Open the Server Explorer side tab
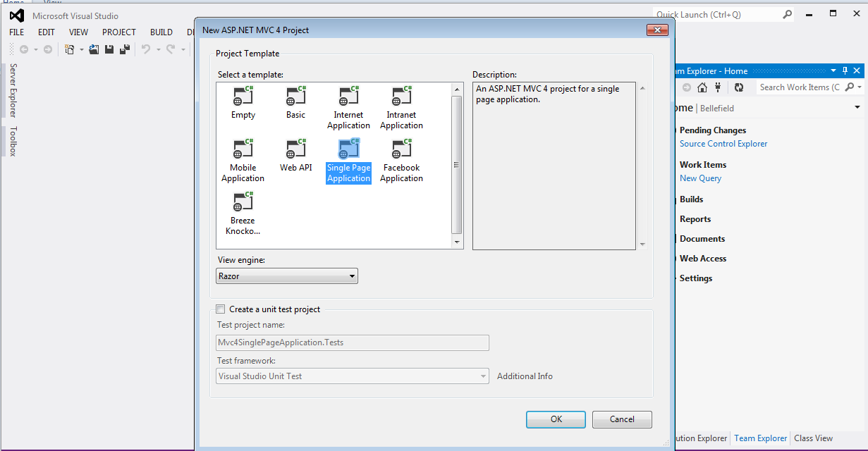The width and height of the screenshot is (868, 451). point(12,90)
